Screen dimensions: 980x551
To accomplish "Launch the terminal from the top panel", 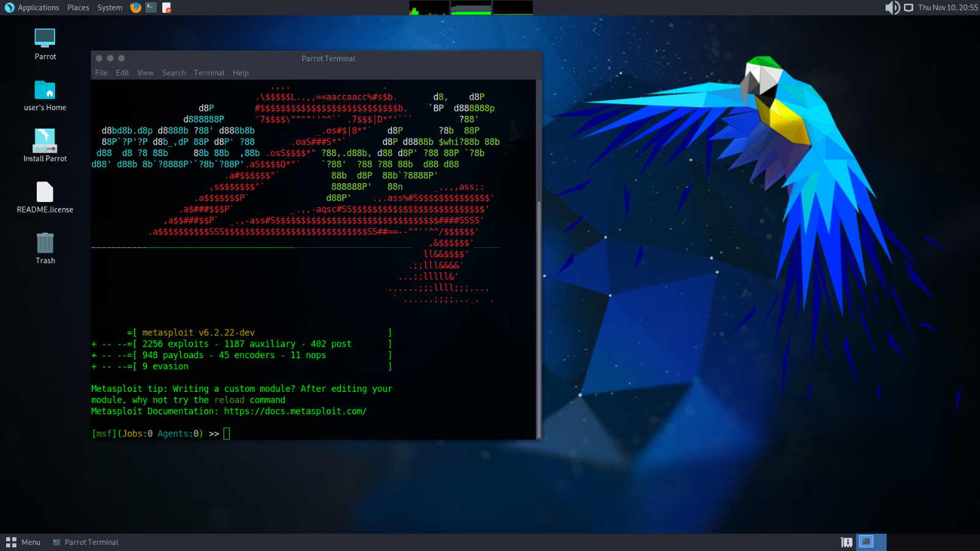I will [x=151, y=7].
